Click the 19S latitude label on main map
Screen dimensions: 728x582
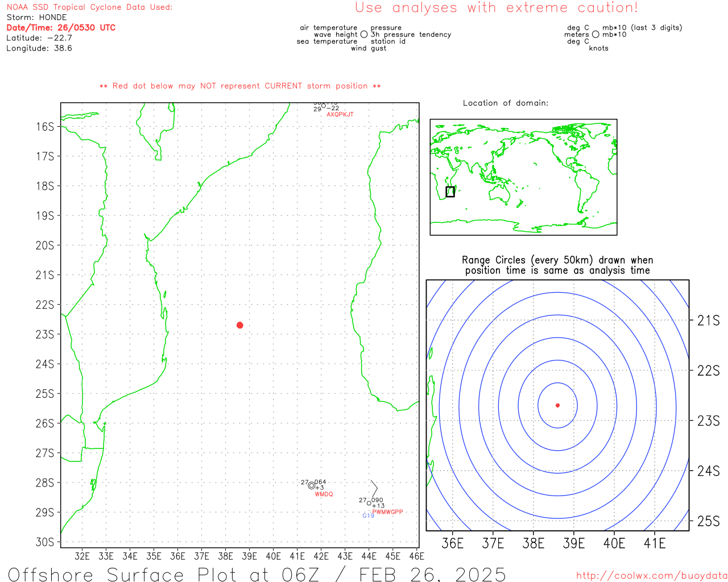pos(45,216)
